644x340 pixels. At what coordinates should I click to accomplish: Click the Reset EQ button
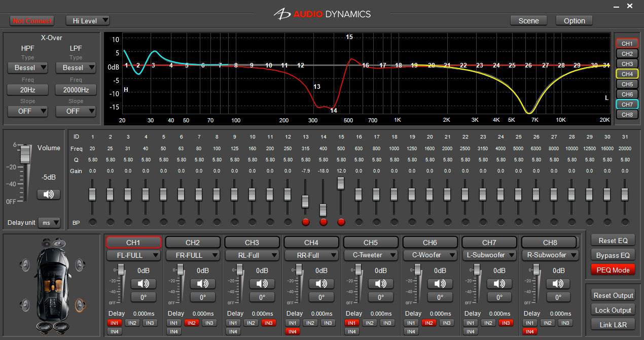pos(613,241)
